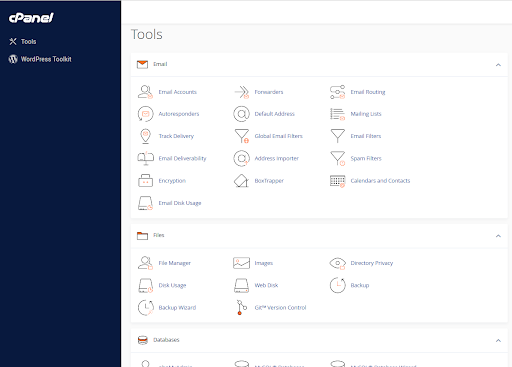Click the Databases section header label
The height and width of the screenshot is (367, 512).
pos(166,340)
